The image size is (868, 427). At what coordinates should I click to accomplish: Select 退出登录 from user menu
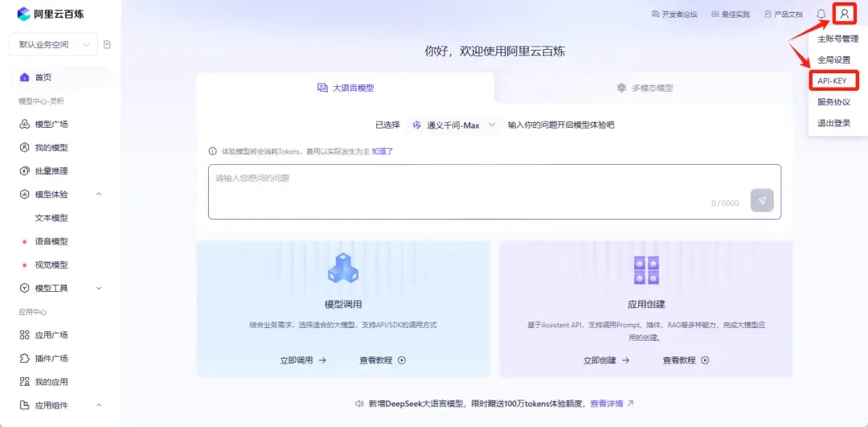click(x=833, y=123)
